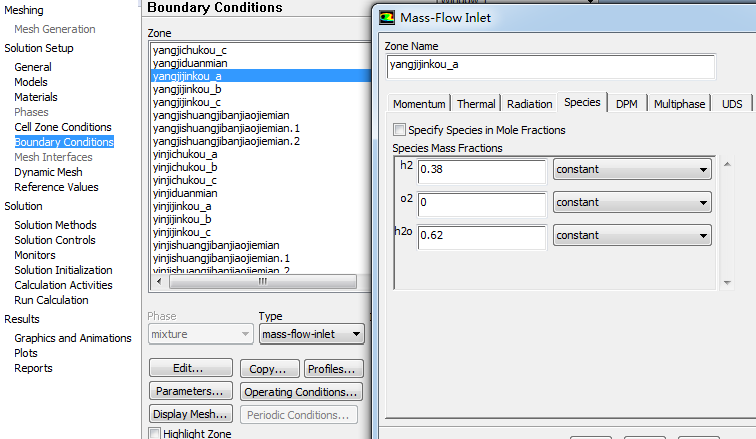The width and height of the screenshot is (756, 439).
Task: Click the Edit... button
Action: pyautogui.click(x=190, y=368)
